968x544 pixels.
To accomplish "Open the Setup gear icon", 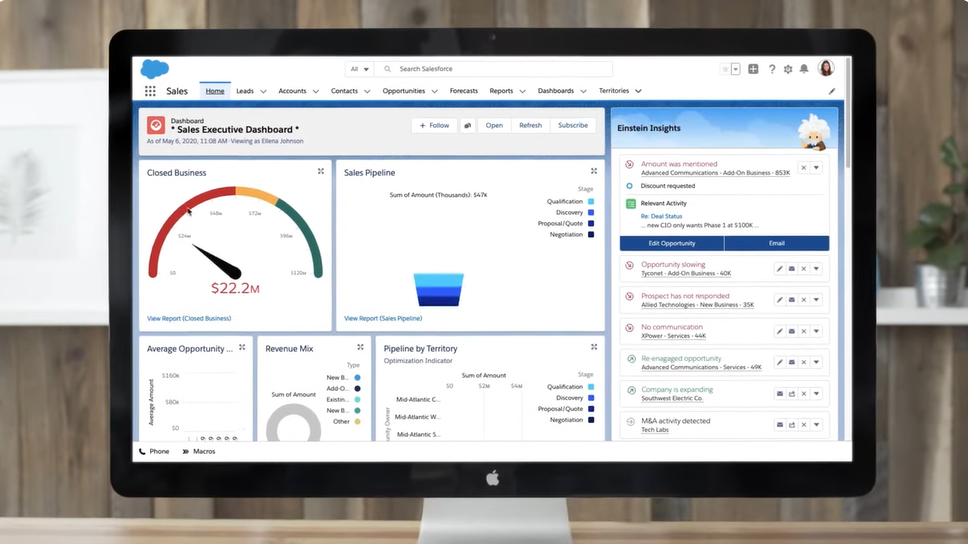I will (x=788, y=69).
